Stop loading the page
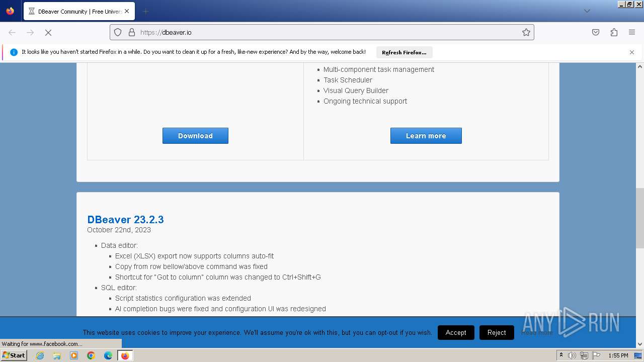The image size is (644, 362). click(48, 32)
